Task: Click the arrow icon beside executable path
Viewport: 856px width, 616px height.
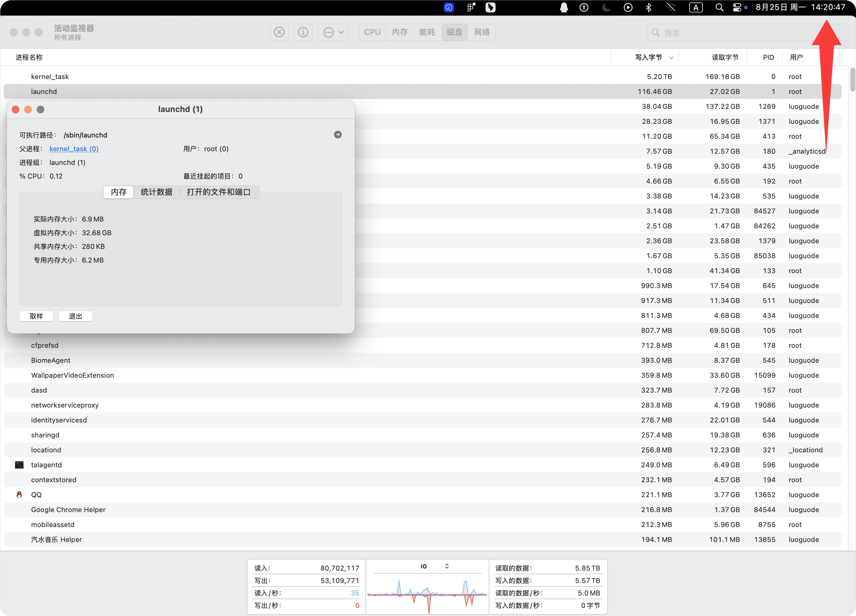Action: [337, 135]
